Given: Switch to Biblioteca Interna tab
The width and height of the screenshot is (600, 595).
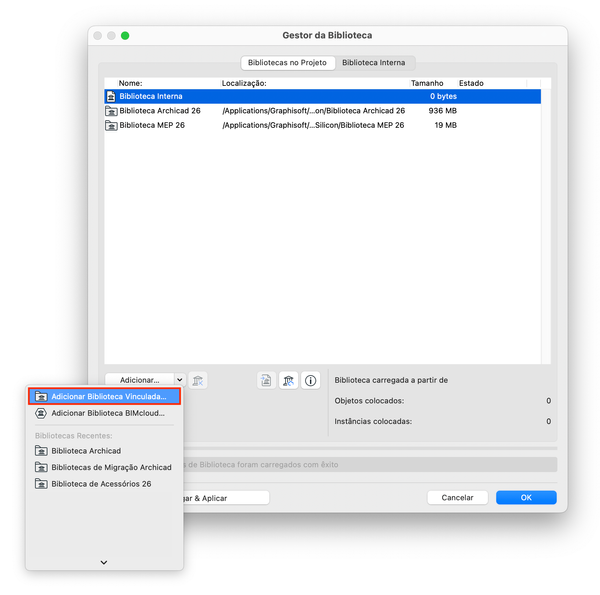Looking at the screenshot, I should coord(373,63).
